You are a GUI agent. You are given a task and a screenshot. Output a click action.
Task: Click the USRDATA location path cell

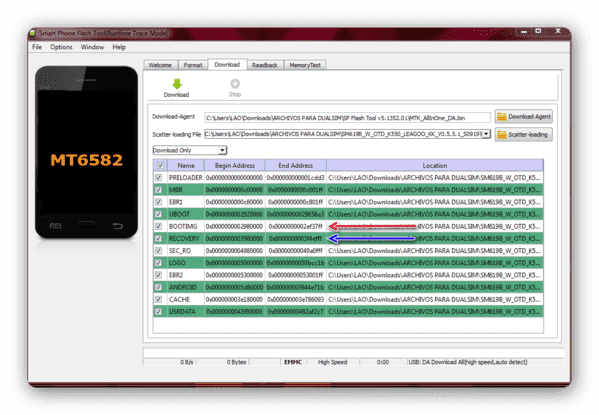coord(435,311)
